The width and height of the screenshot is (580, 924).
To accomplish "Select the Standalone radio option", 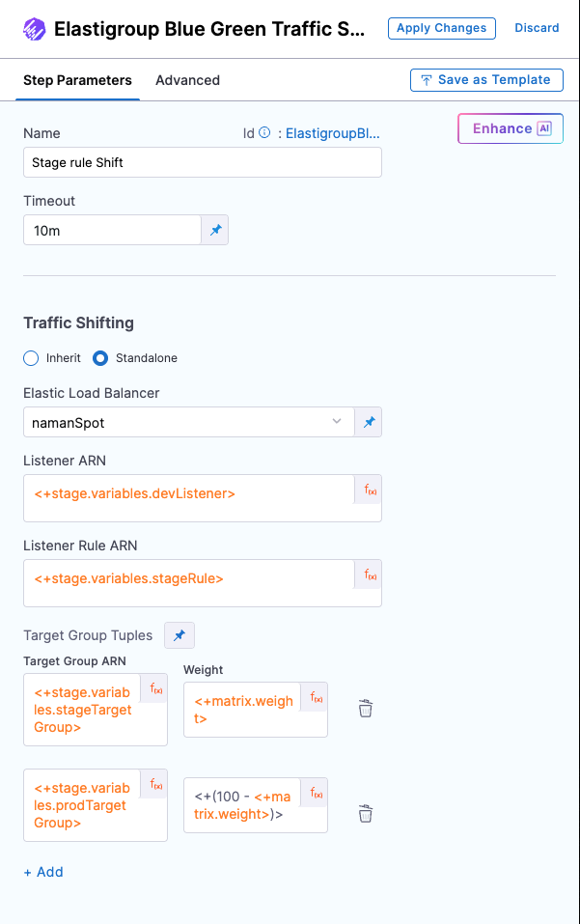I will tap(100, 358).
